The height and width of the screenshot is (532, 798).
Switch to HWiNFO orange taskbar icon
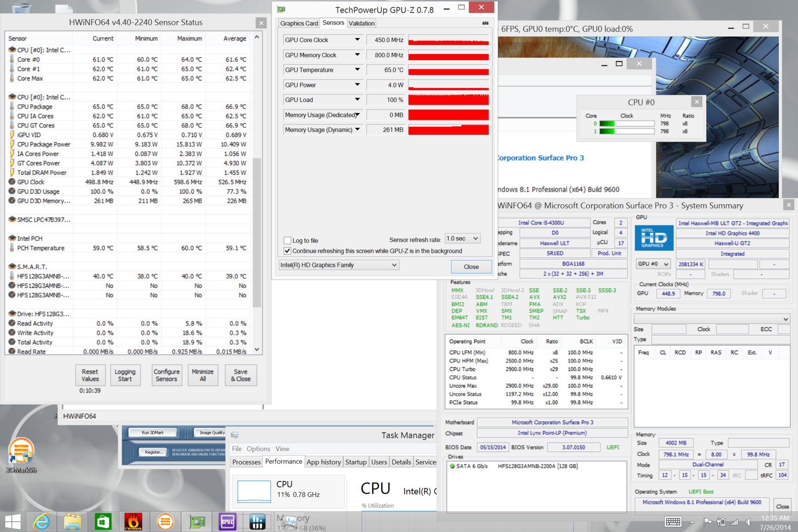point(165,521)
